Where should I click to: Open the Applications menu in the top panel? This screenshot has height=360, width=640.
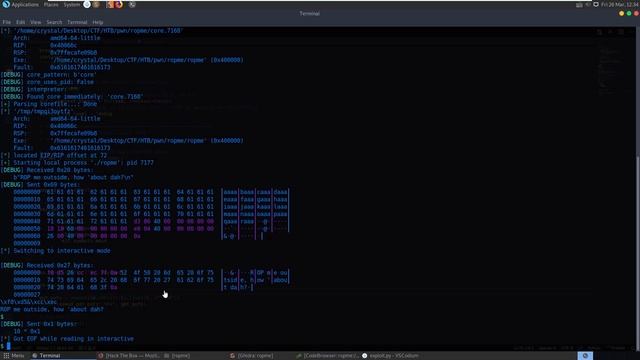(x=20, y=4)
